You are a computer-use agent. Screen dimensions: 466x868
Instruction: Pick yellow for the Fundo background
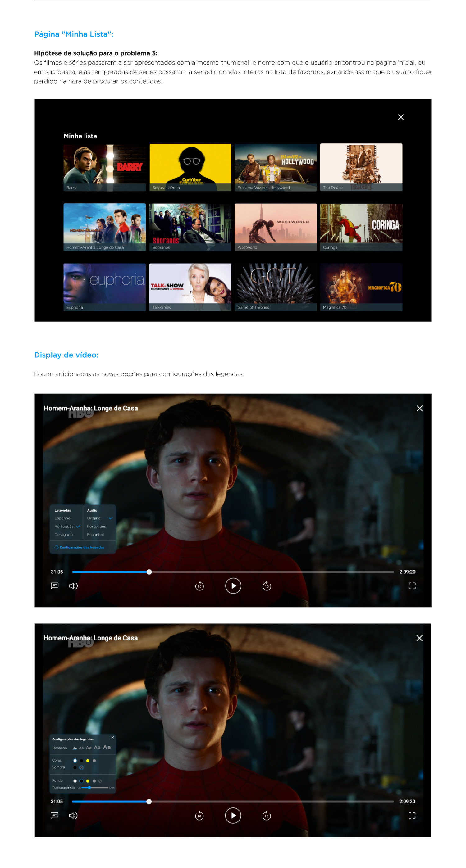88,781
